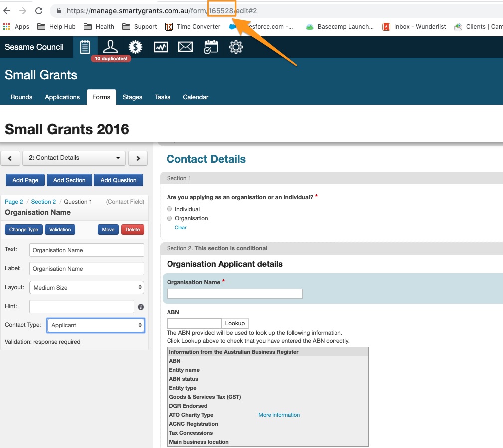This screenshot has height=448, width=503.
Task: Click into the Organisation Name form field
Action: point(235,294)
